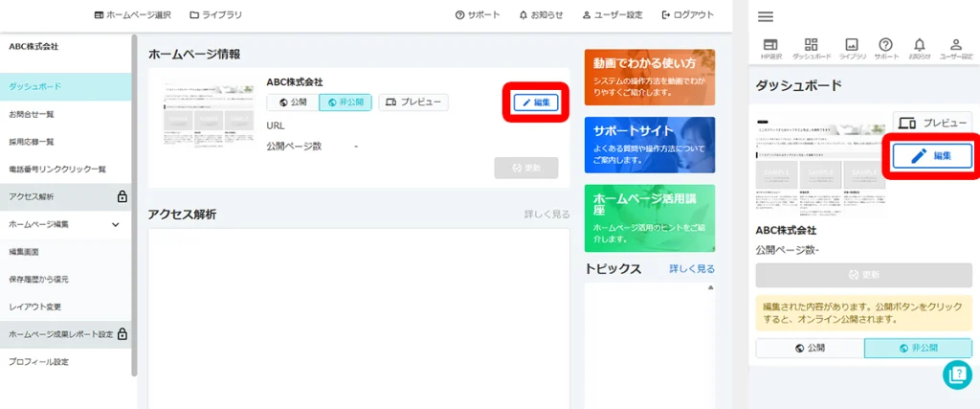
Task: Click 詳しく見る next to トピックス
Action: coord(691,269)
